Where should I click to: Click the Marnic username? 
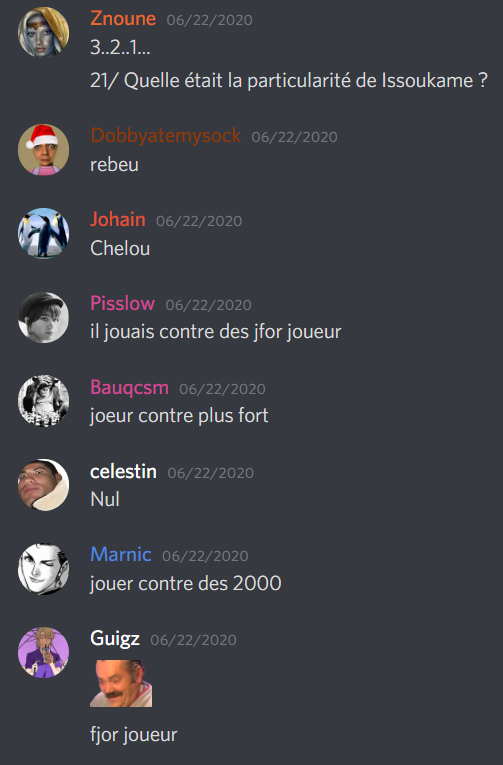click(121, 555)
